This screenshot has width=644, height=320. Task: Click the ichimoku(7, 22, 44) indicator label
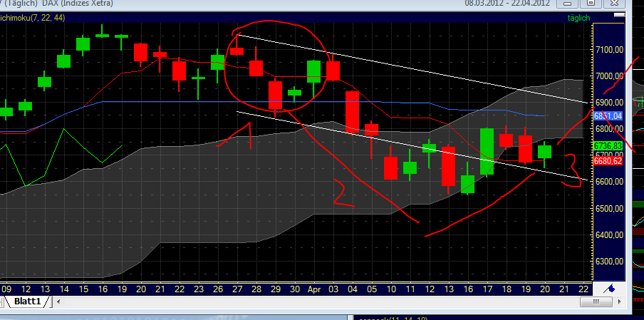(33, 18)
